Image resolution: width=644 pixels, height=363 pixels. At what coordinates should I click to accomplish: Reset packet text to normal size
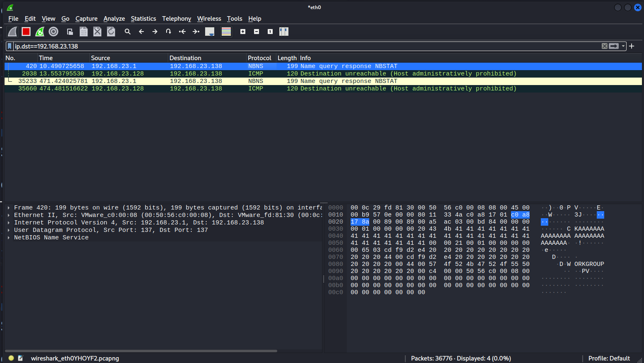[270, 32]
